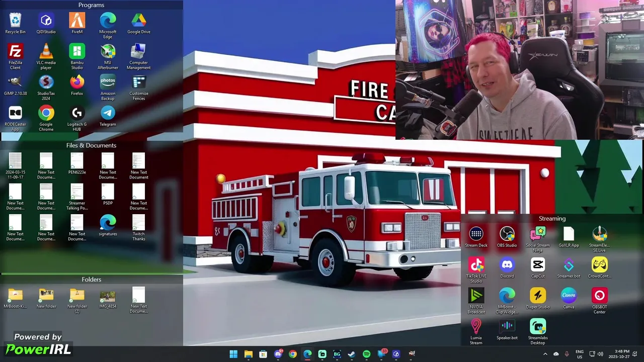Open the ENG US language switcher
Image resolution: width=644 pixels, height=362 pixels.
point(580,354)
